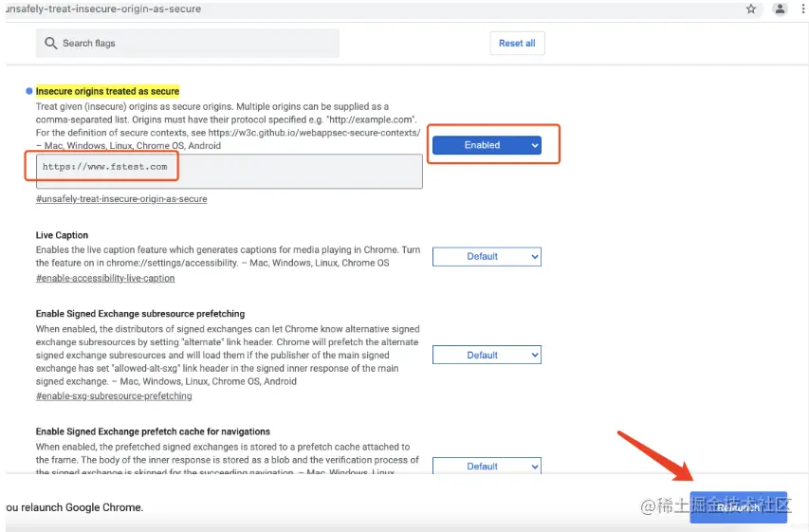Screen dimensions: 809x532
Task: Click the 'Insecure origins treated as secure' heading
Action: 107,91
